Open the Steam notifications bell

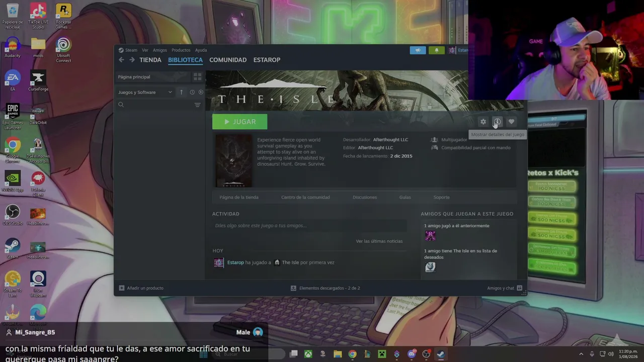(436, 50)
